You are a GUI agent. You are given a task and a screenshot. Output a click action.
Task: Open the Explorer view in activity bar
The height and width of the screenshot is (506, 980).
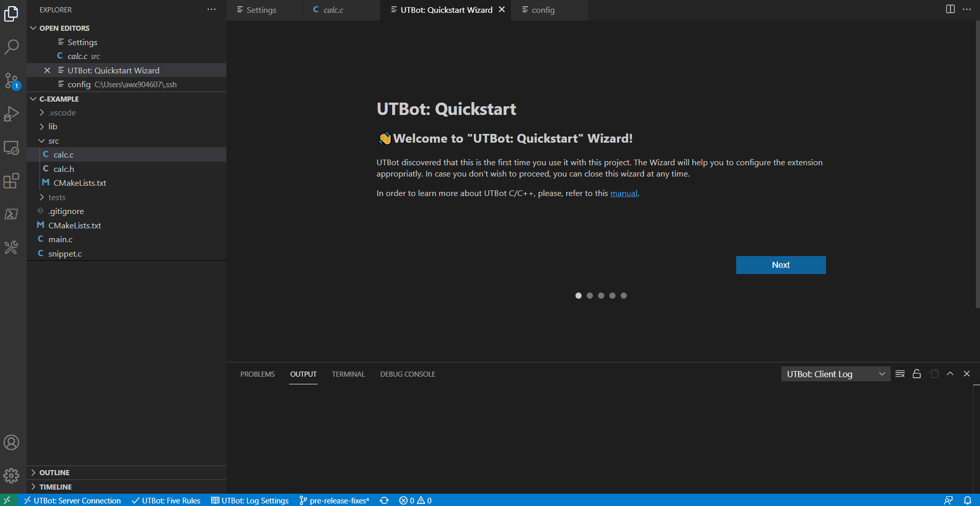tap(11, 14)
